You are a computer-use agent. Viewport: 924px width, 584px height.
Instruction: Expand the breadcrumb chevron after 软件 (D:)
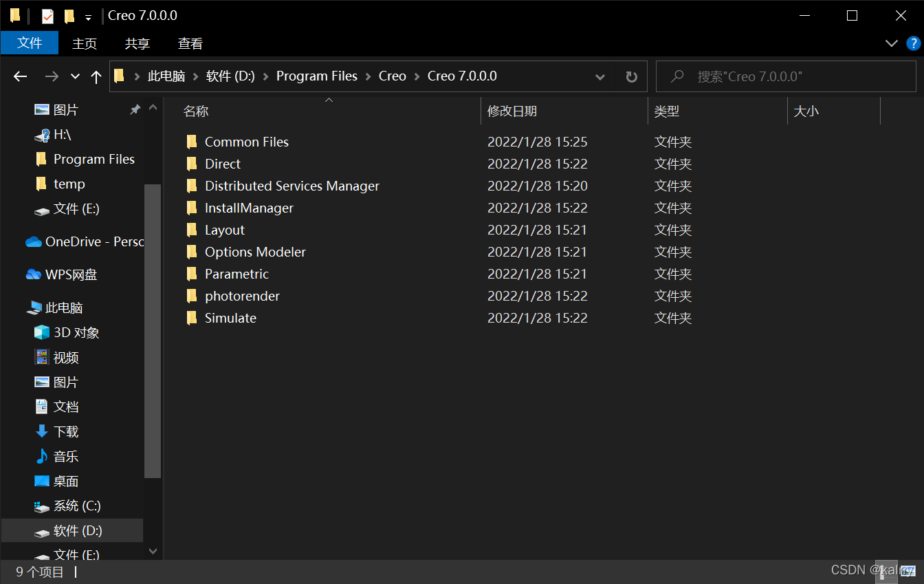click(x=265, y=76)
